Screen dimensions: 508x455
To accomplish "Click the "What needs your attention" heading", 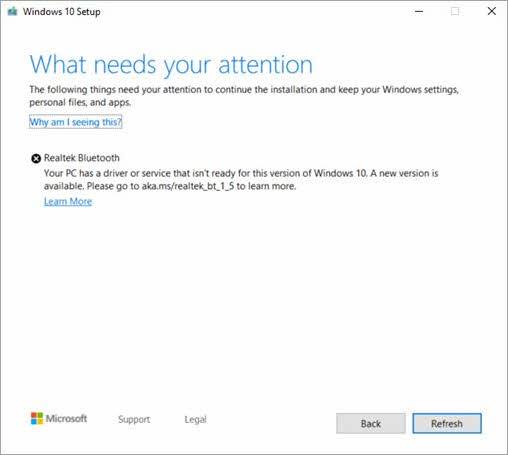I will click(171, 65).
